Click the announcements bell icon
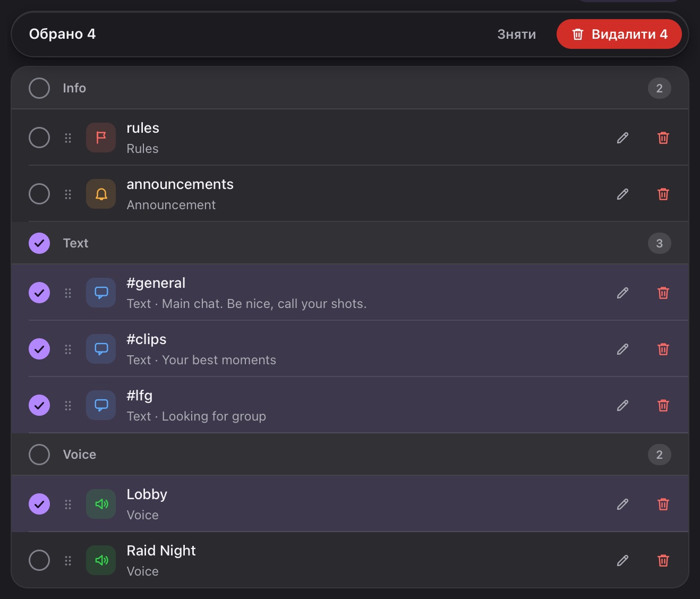 coord(101,194)
